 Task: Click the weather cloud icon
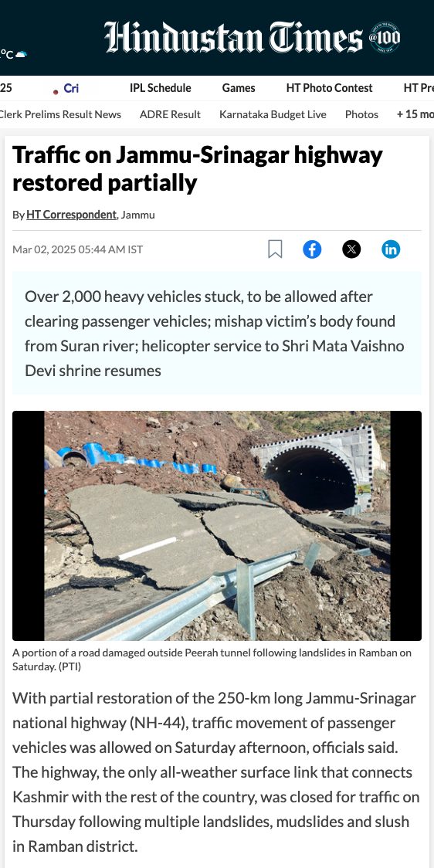(21, 54)
